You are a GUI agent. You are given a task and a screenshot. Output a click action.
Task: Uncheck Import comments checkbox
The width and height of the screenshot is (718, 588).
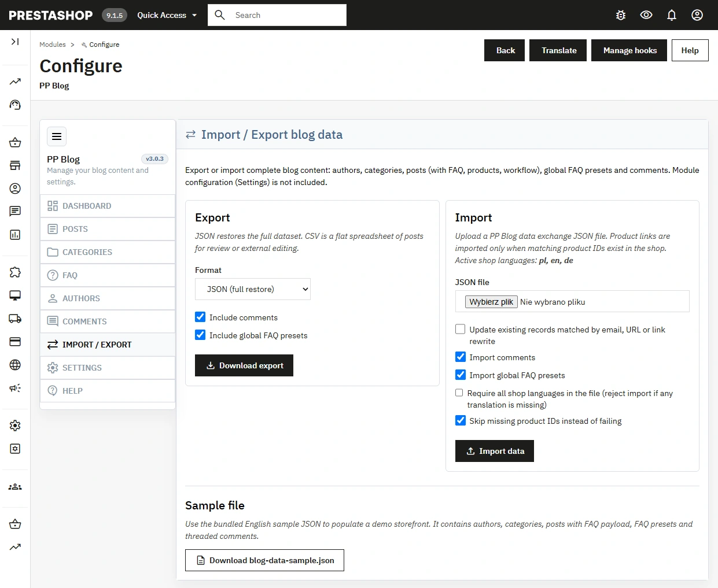pos(461,357)
